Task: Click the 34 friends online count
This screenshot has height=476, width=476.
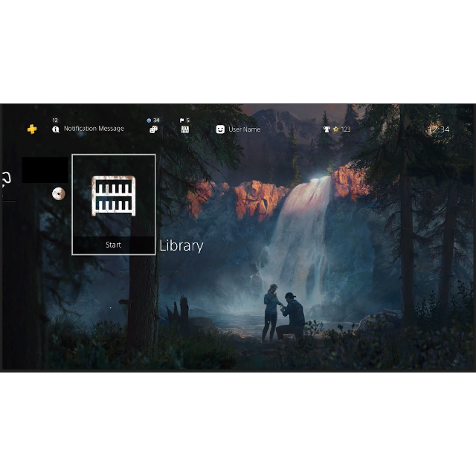Action: point(156,120)
